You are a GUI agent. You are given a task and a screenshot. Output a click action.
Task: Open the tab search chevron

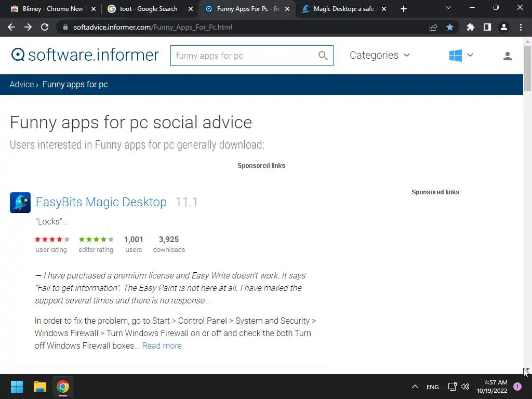coord(448,7)
